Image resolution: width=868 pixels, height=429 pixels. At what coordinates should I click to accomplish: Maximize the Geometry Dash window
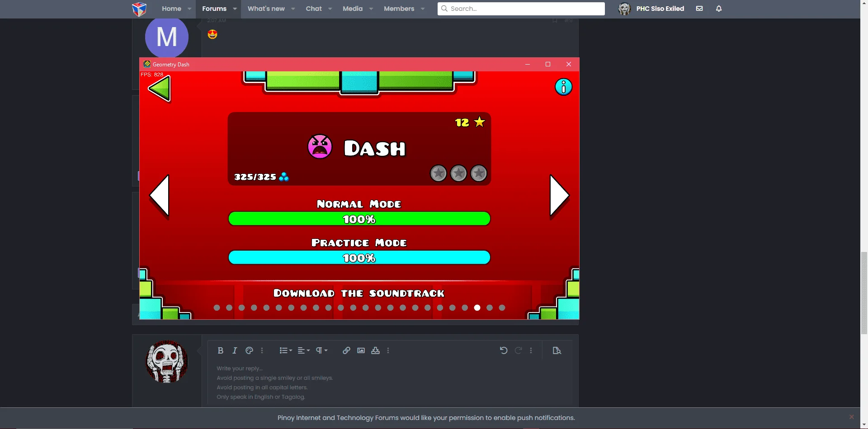point(548,64)
